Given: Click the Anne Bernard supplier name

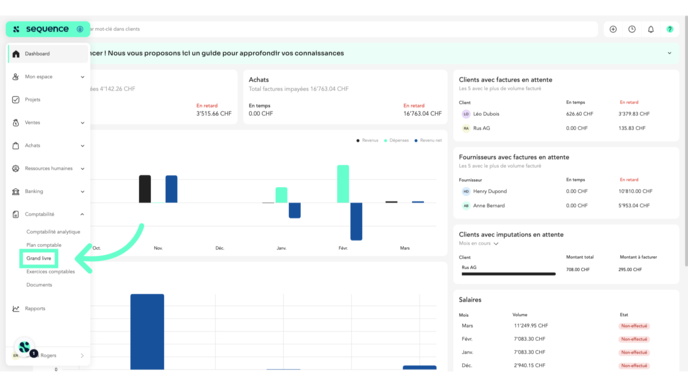Looking at the screenshot, I should coord(489,205).
